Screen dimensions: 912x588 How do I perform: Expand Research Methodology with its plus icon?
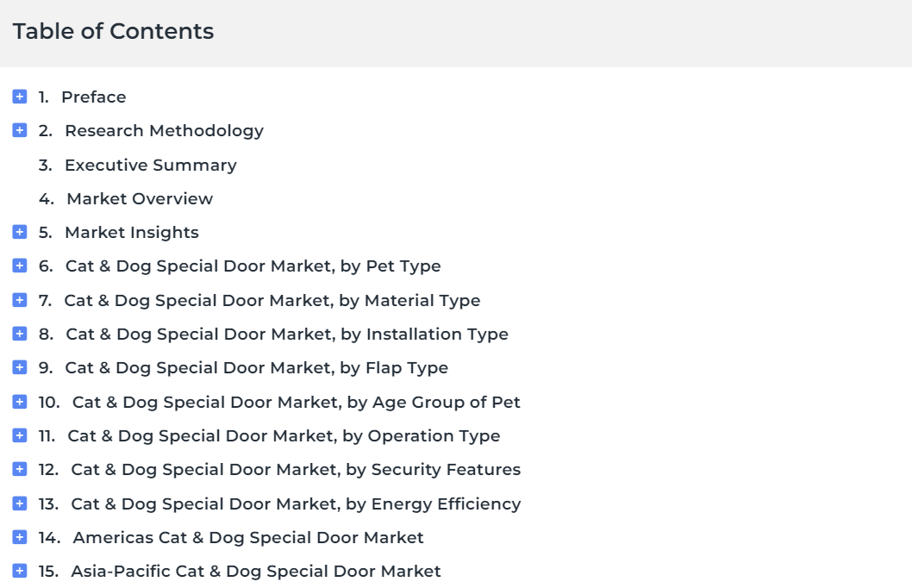(x=20, y=130)
